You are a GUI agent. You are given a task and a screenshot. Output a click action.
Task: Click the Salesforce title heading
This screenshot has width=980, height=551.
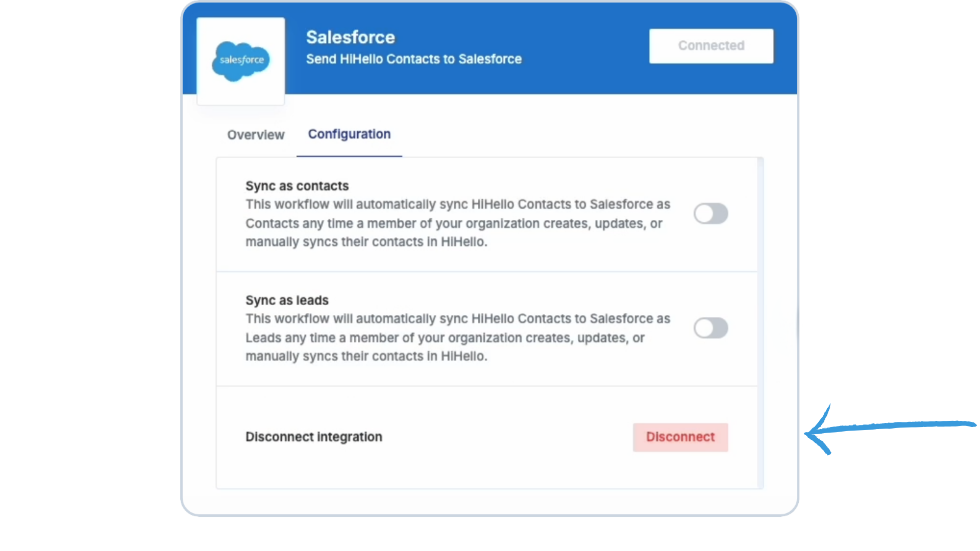pos(350,37)
